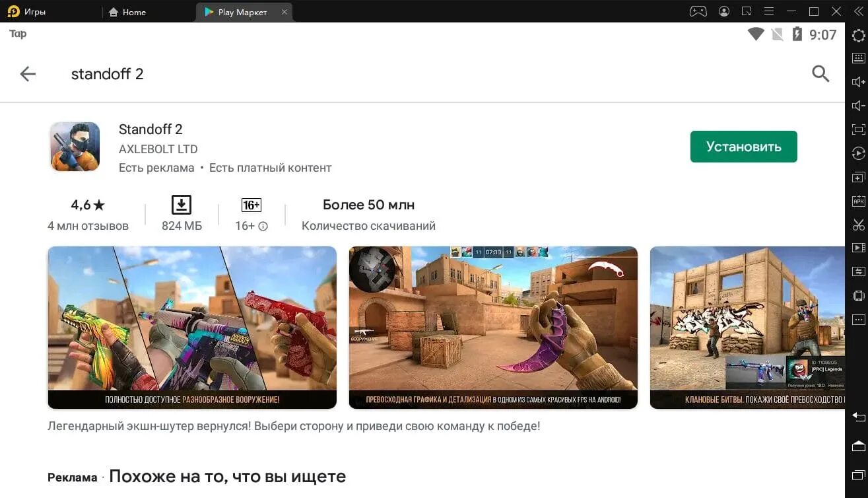
Task: Click the battery status icon
Action: coord(797,34)
